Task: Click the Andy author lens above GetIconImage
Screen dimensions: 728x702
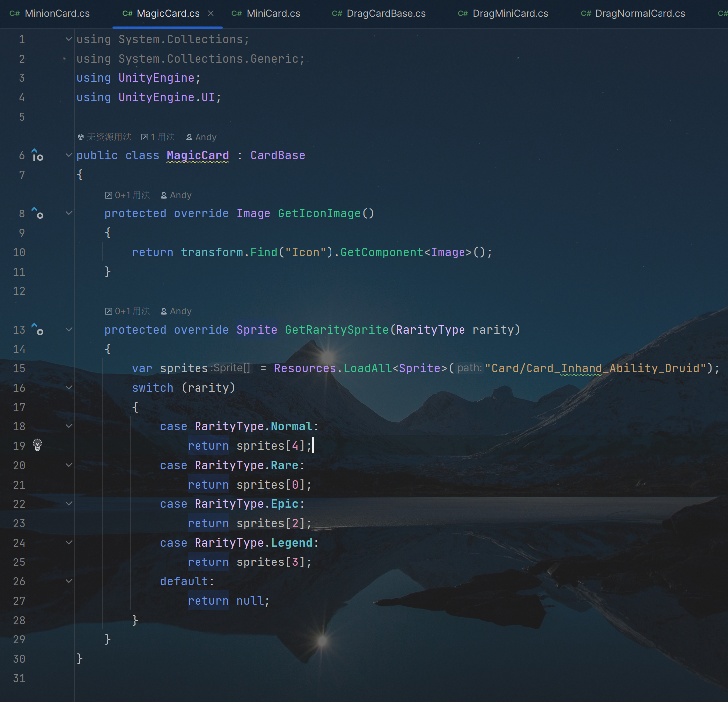Action: pos(176,195)
